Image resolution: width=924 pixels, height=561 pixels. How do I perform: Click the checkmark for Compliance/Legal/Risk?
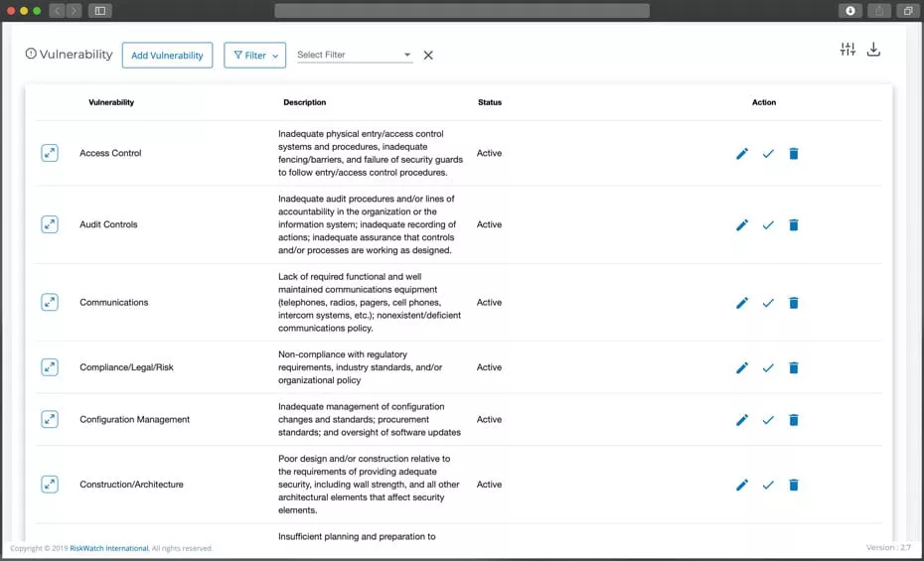pos(768,368)
